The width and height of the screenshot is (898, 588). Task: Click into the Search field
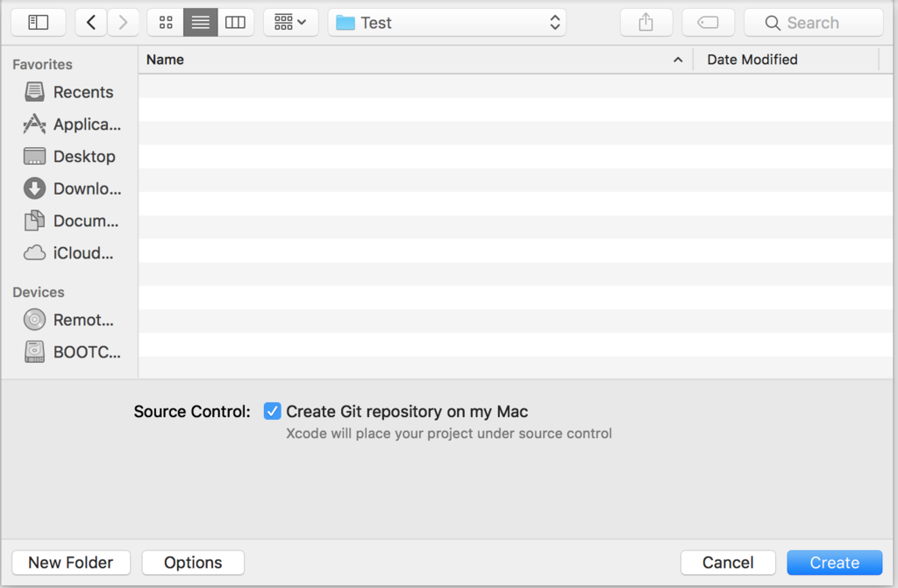pos(813,22)
